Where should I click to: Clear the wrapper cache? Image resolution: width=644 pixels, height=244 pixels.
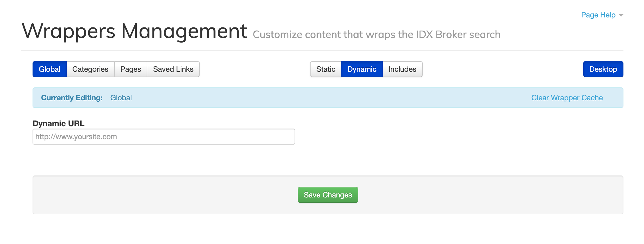point(567,98)
